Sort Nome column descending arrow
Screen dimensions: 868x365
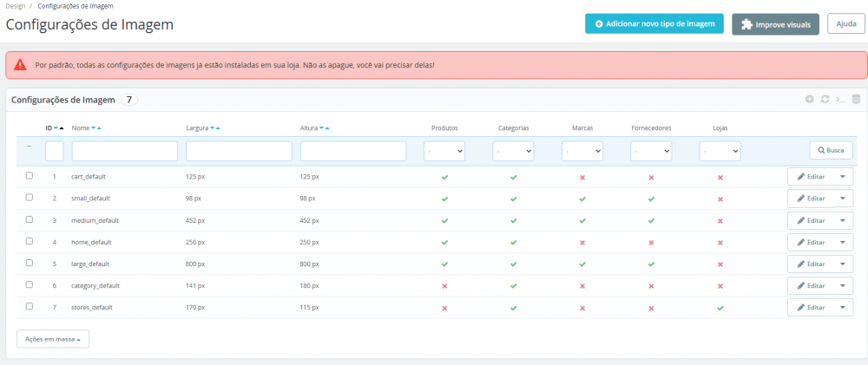coord(93,128)
